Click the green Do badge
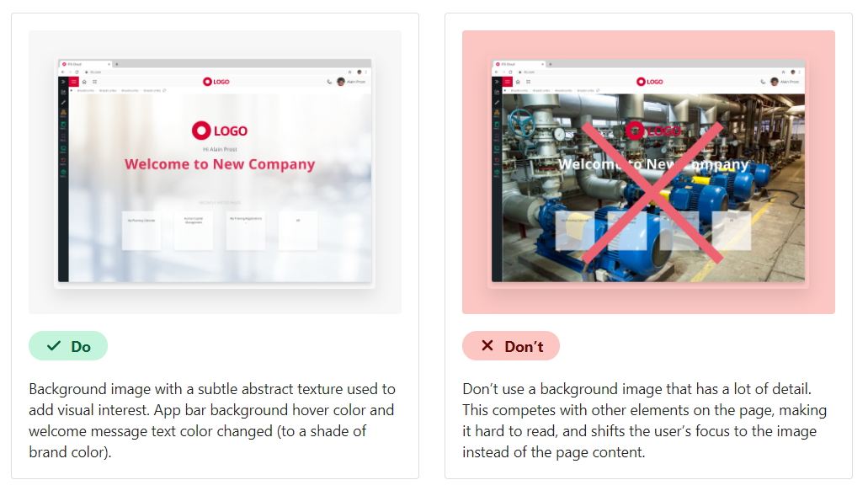Viewport: 868px width, 496px height. point(68,346)
